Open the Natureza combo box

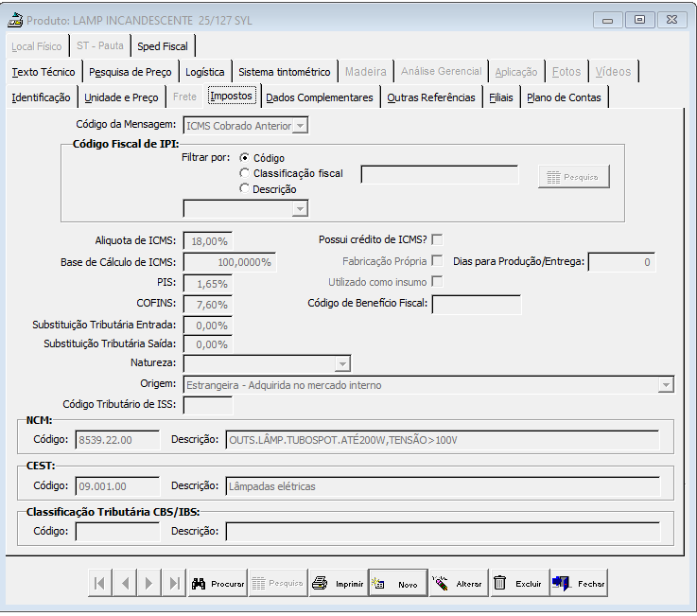coord(342,363)
